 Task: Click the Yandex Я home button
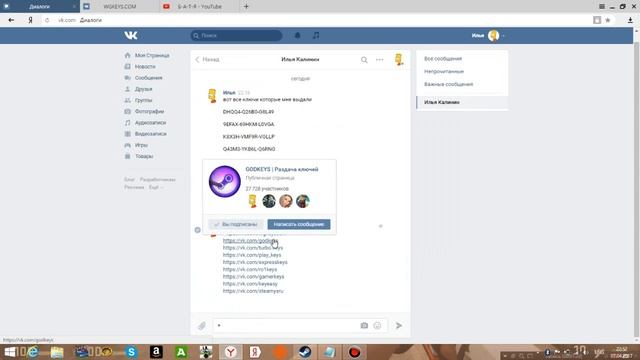pyautogui.click(x=30, y=20)
